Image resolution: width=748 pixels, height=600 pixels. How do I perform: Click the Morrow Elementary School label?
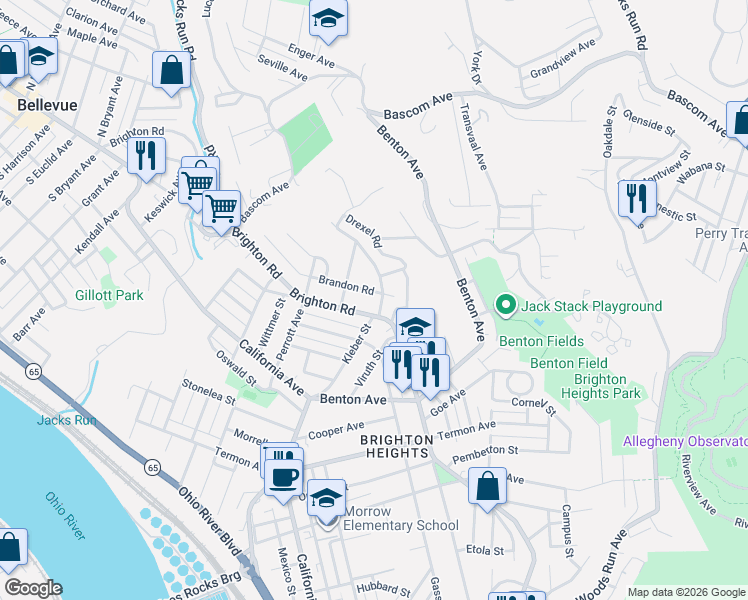[401, 518]
